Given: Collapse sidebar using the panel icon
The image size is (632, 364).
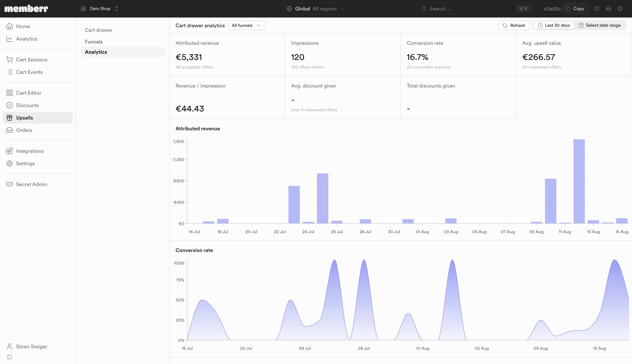Looking at the screenshot, I should [10, 357].
